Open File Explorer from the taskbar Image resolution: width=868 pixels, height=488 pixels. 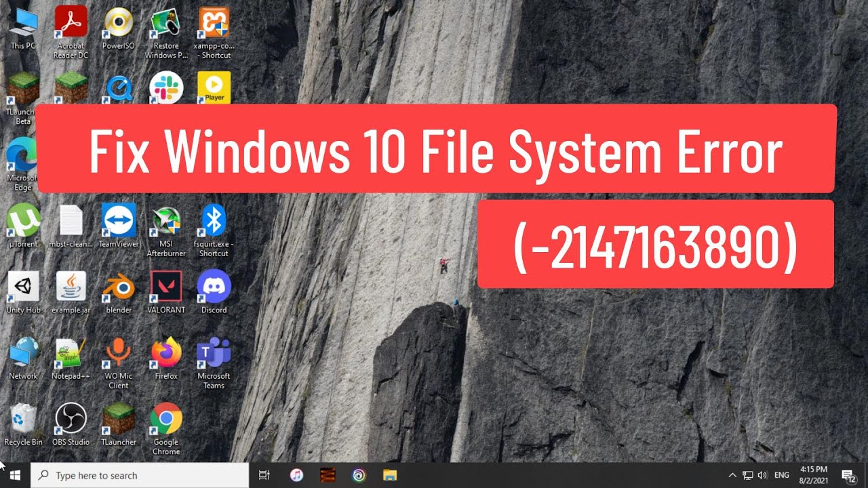[390, 476]
